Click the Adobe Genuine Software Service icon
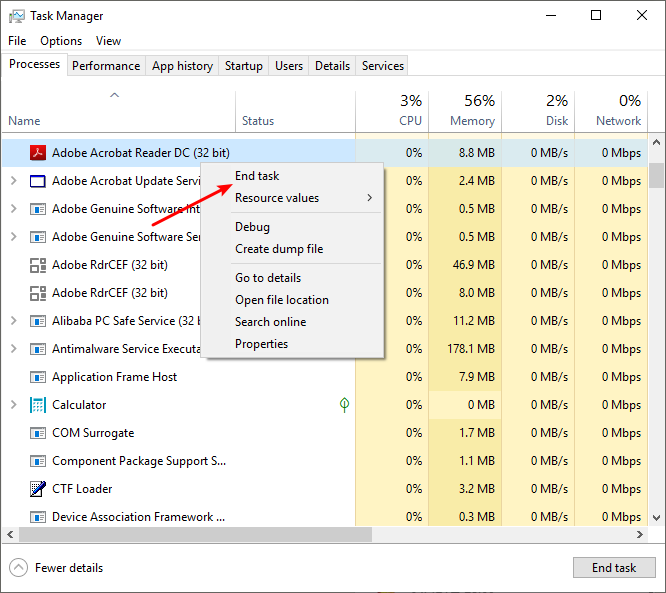The image size is (666, 593). click(x=38, y=237)
